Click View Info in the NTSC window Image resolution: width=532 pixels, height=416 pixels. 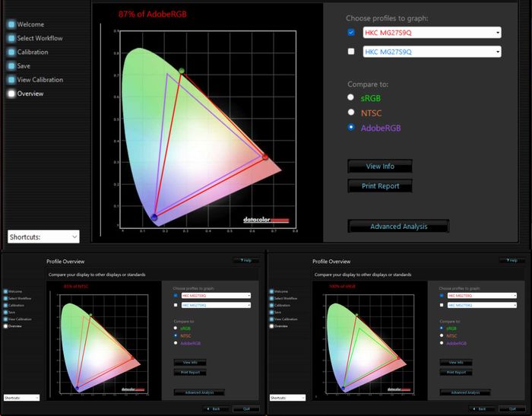pyautogui.click(x=190, y=362)
